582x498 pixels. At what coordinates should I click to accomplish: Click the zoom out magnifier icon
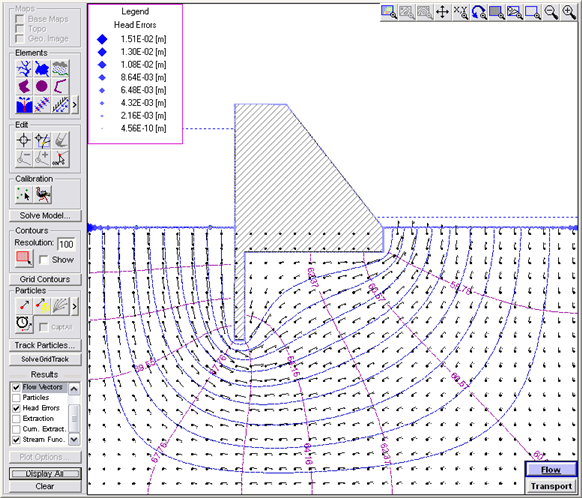(551, 12)
